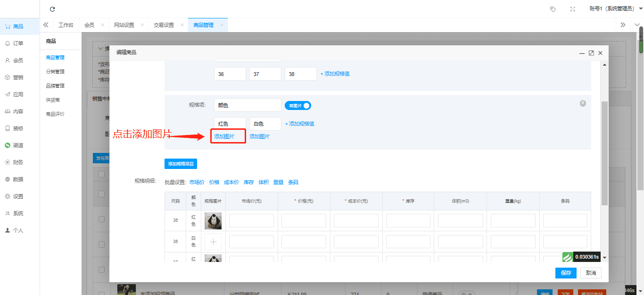Close the 商品管理 tab

pyautogui.click(x=222, y=25)
